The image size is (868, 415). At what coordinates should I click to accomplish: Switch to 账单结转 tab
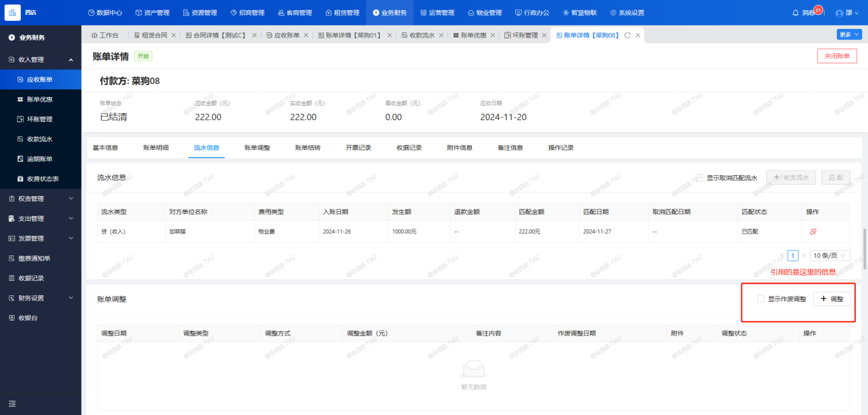point(308,148)
